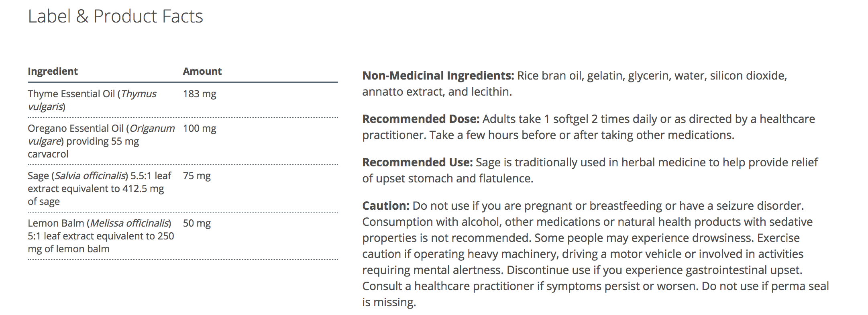Click the 183 mg amount value
Screen dimensions: 868x315
point(200,94)
